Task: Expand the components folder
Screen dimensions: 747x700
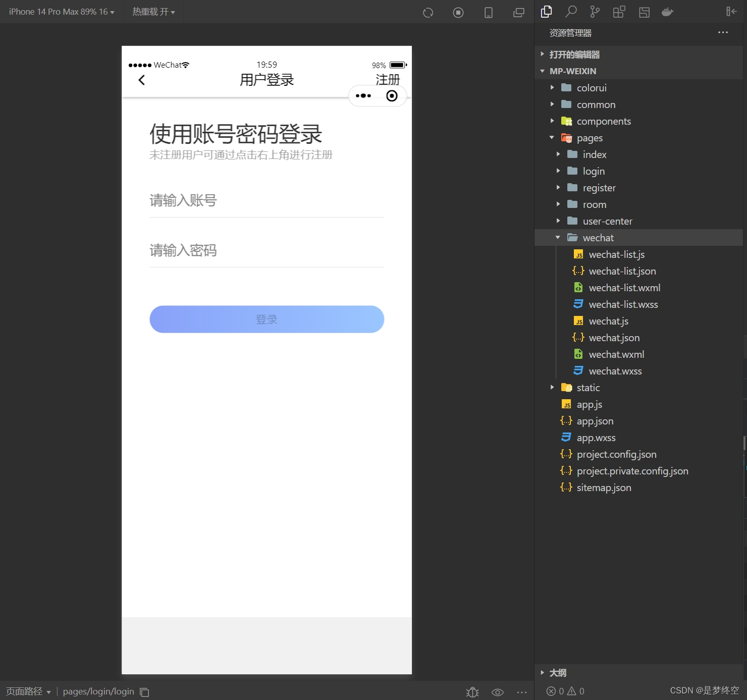Action: click(638, 121)
